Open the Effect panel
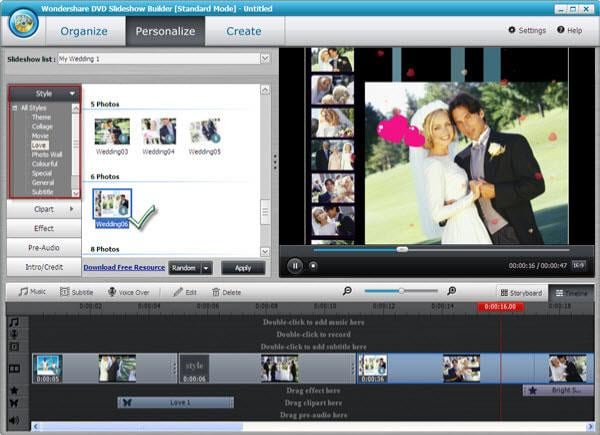Viewport: 600px width, 435px height. [44, 228]
